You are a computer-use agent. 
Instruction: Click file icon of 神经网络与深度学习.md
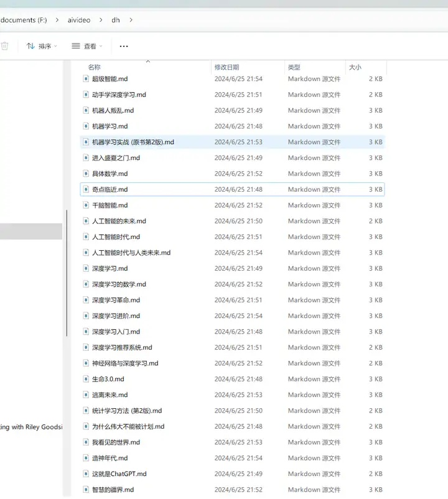pos(86,363)
